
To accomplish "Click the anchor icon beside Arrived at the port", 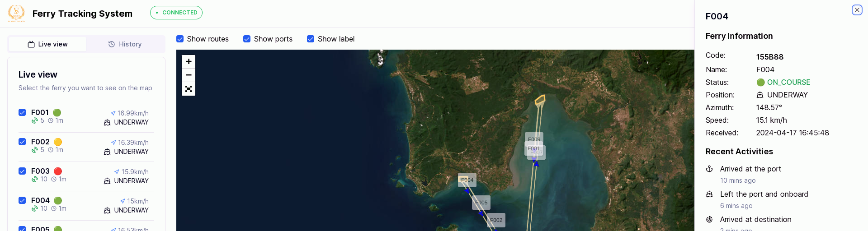I will click(x=709, y=169).
